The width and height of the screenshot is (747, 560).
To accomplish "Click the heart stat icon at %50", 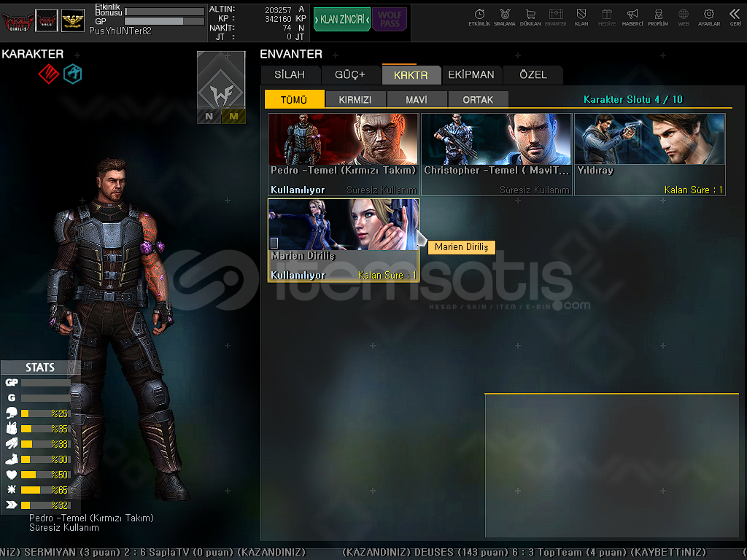I will [x=12, y=474].
